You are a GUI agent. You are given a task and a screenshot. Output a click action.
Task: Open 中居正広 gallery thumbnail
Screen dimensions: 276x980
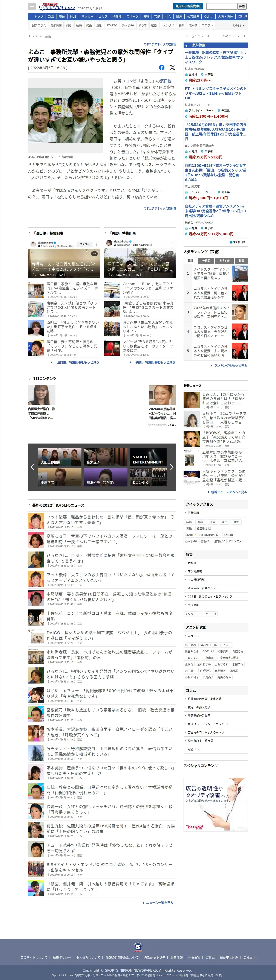coord(59,477)
